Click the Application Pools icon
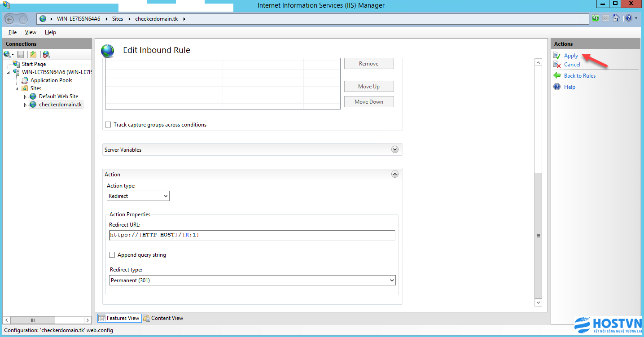The image size is (644, 337). click(x=25, y=80)
